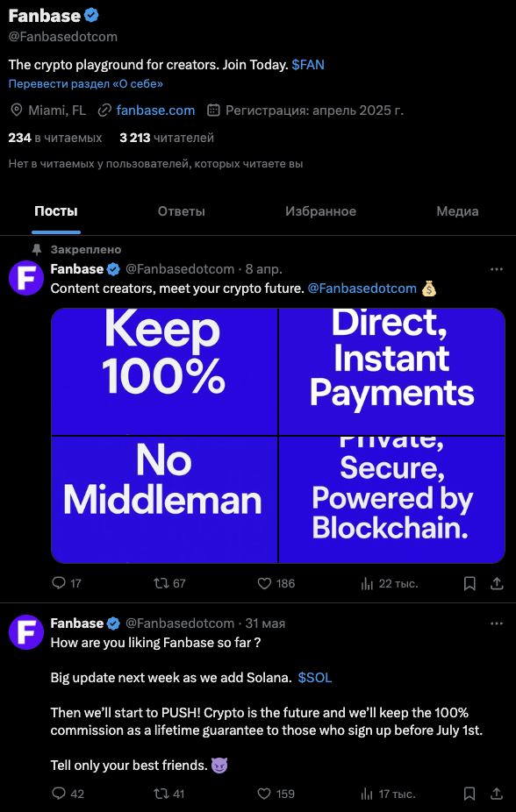
Task: Open more options on the 31 мая post
Action: [497, 623]
